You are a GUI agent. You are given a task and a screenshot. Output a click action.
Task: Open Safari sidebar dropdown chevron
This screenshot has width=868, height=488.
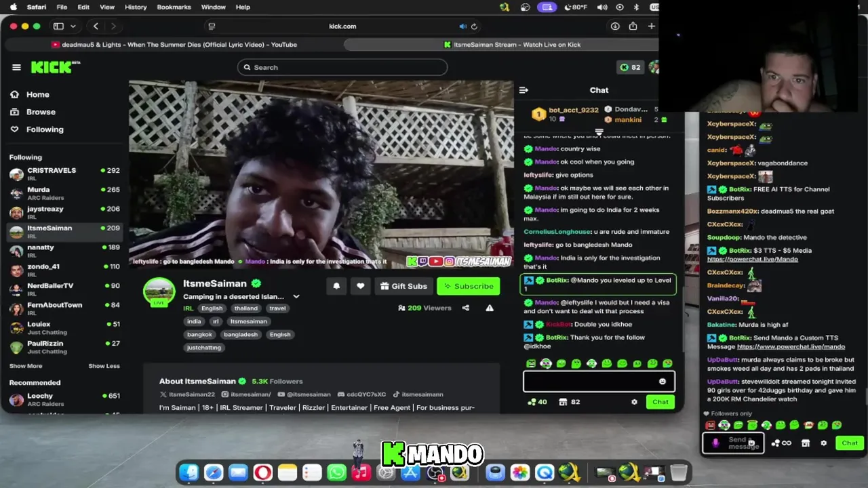click(73, 26)
